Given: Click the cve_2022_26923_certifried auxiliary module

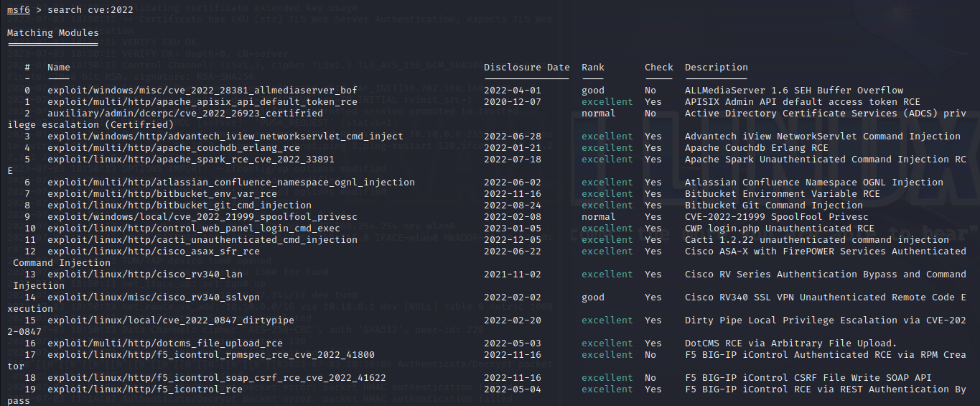Looking at the screenshot, I should [x=185, y=114].
